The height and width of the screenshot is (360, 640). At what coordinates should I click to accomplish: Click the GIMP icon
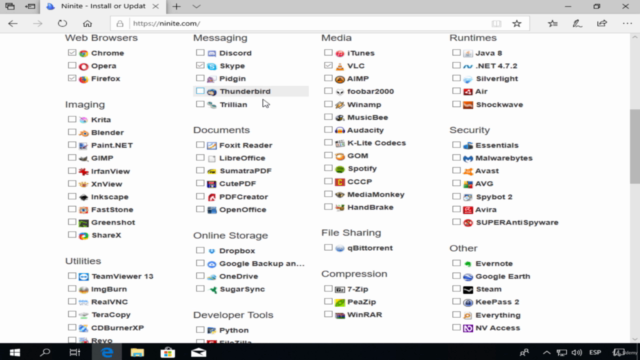click(84, 158)
